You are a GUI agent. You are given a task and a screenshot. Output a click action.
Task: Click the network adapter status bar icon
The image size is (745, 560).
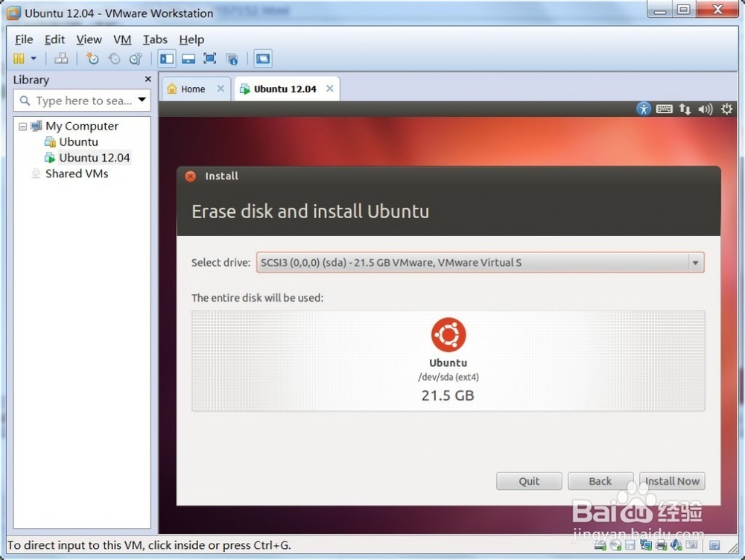(646, 545)
